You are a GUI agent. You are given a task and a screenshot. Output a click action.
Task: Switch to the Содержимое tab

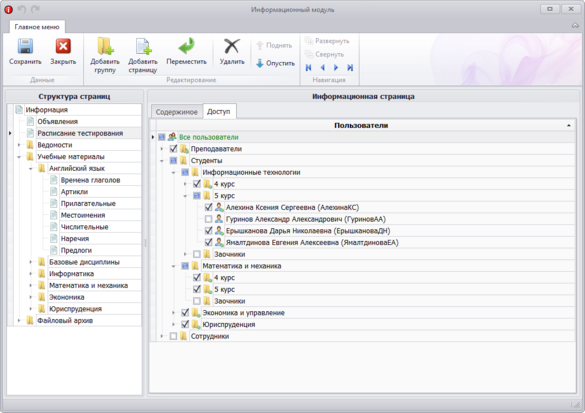click(x=176, y=112)
